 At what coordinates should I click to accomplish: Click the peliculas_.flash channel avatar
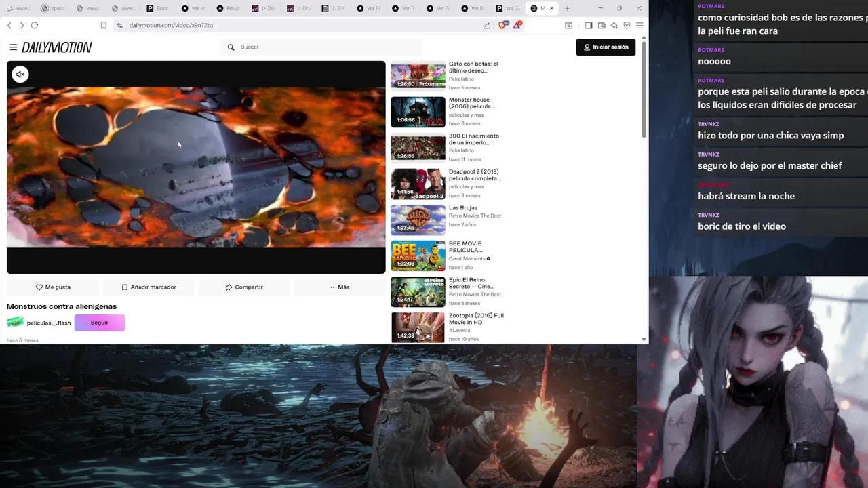click(x=15, y=323)
